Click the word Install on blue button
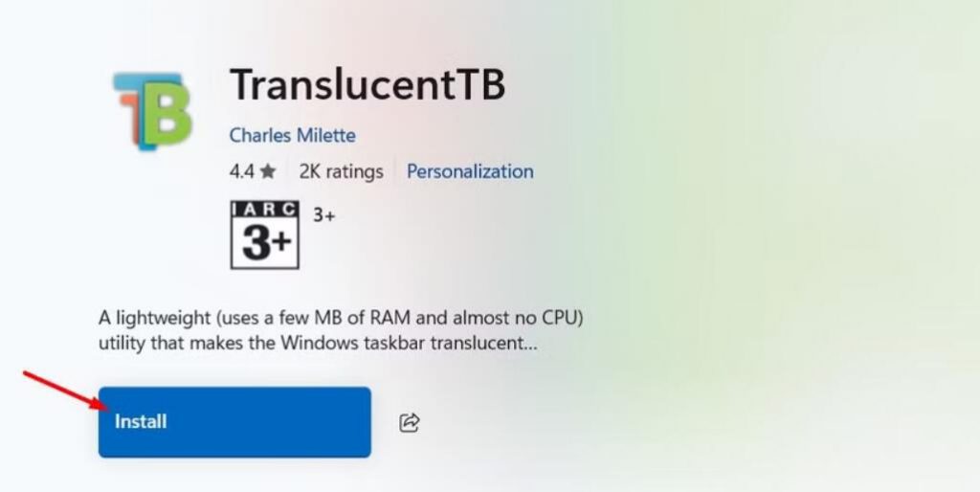Image resolution: width=980 pixels, height=492 pixels. 141,421
